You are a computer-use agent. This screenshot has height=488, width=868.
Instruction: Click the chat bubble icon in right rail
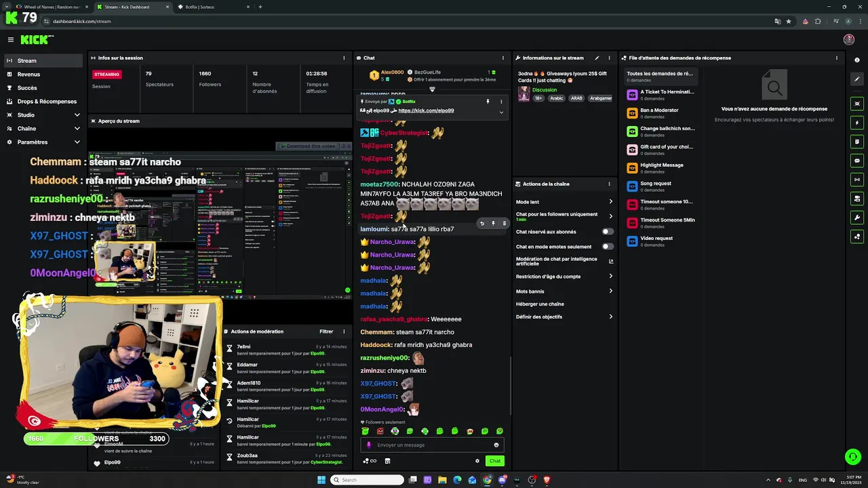(857, 161)
